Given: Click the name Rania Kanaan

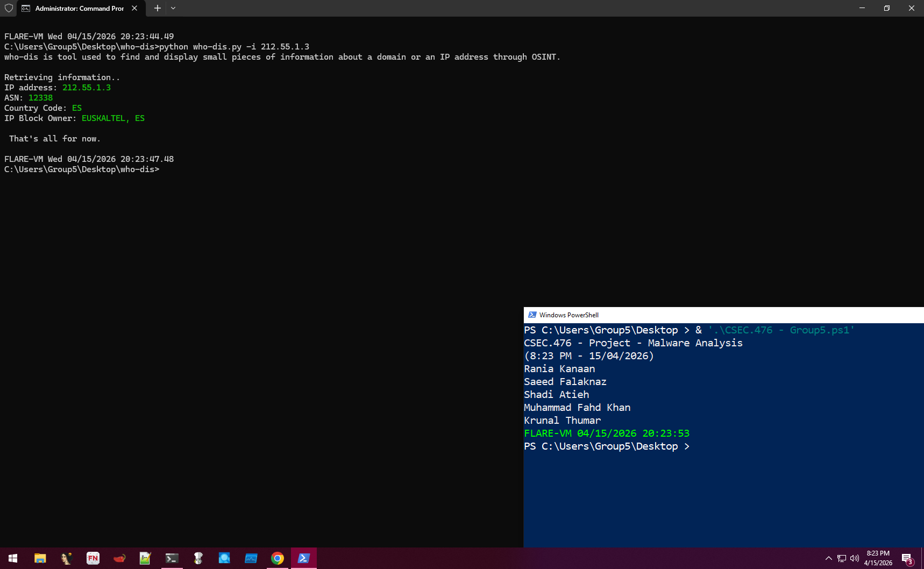Looking at the screenshot, I should [560, 369].
